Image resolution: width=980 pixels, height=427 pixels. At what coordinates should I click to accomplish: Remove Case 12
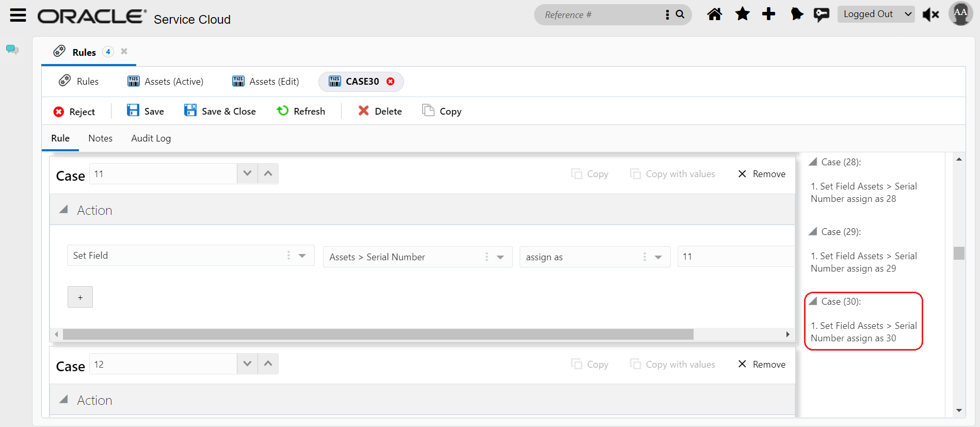tap(762, 365)
